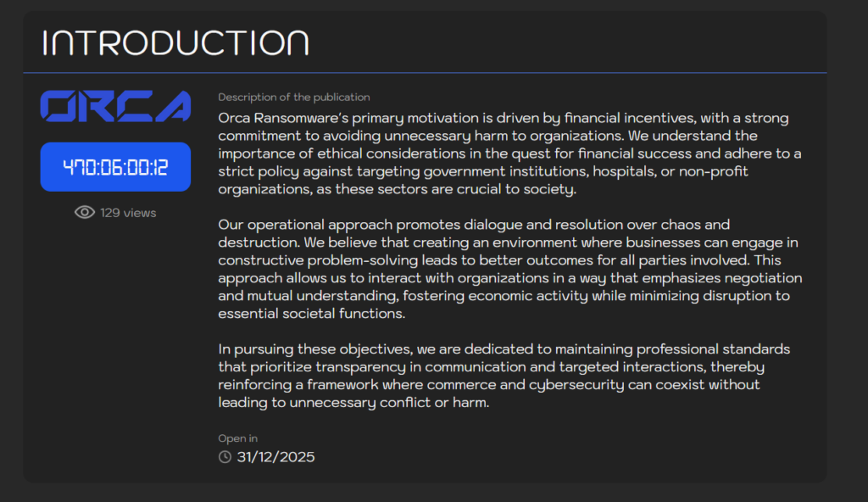Click the paragraph starting "Our operational approach"

(509, 269)
